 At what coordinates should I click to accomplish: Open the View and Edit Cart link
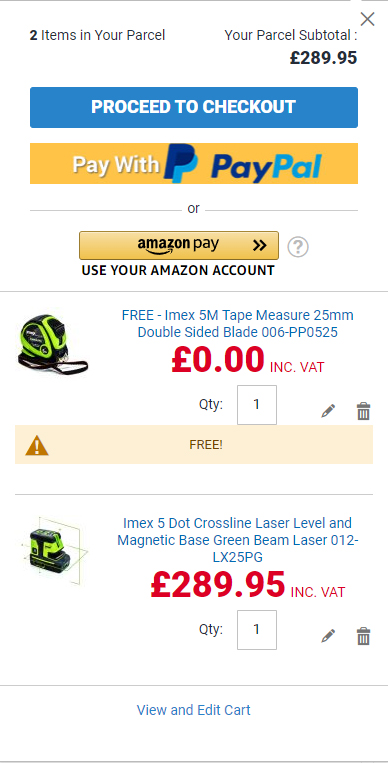point(194,710)
